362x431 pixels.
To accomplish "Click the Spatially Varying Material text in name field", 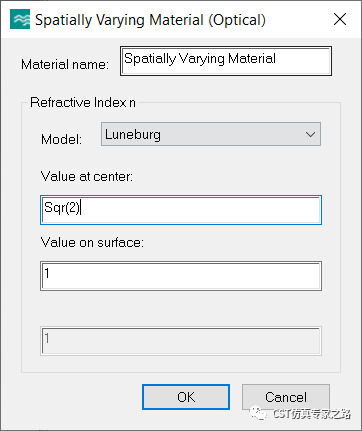I will 200,59.
